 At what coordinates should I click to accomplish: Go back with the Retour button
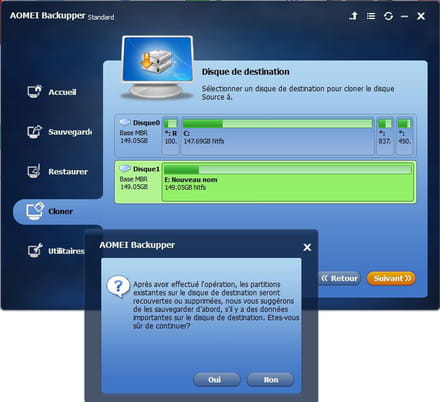click(339, 278)
